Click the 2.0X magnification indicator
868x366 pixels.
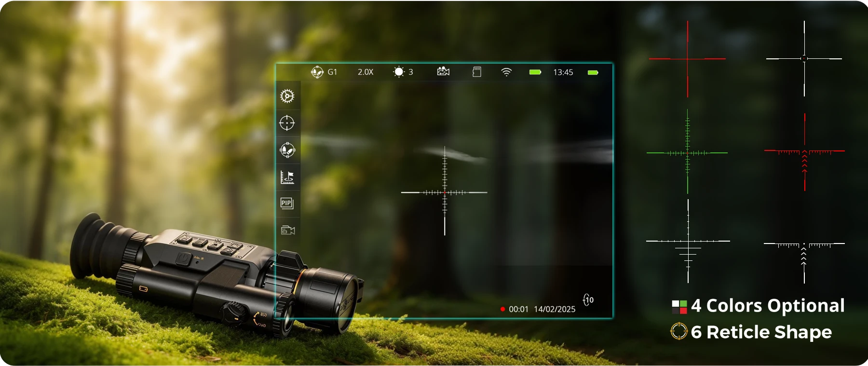(x=365, y=72)
